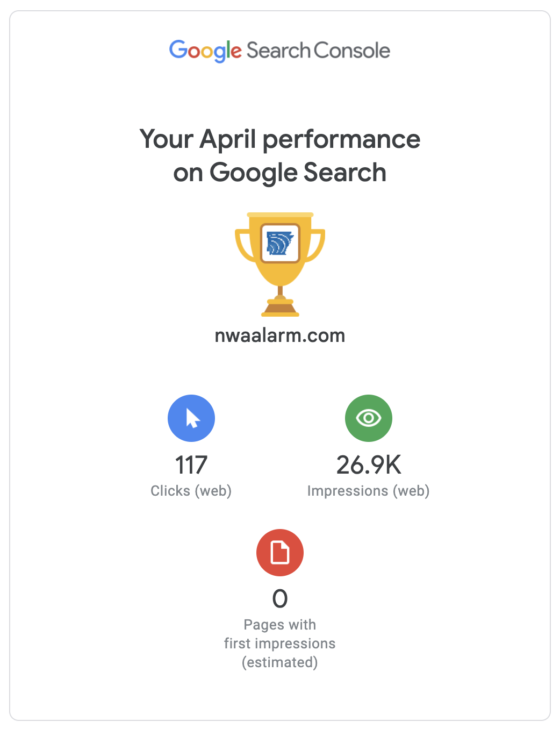Select the 26.9K impressions value
This screenshot has width=560, height=729.
point(369,465)
